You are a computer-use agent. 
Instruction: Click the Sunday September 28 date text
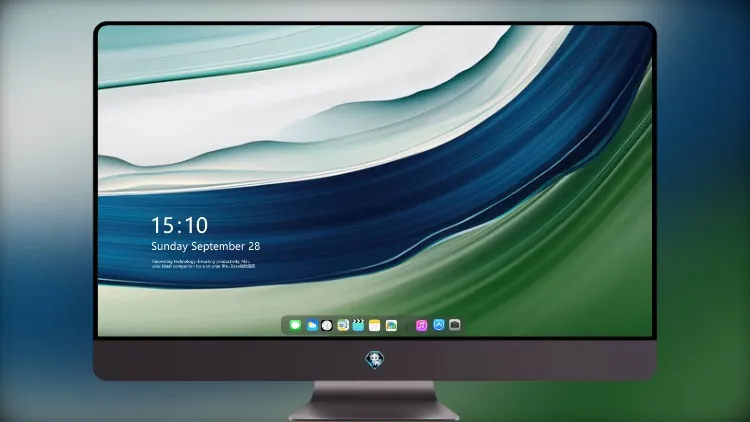pyautogui.click(x=206, y=246)
